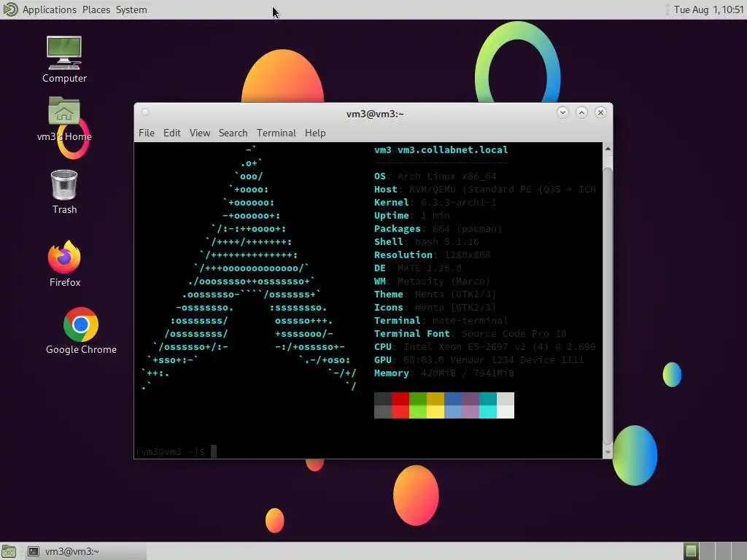Click the light purple block in neofetch palette
747x560 pixels.
(x=471, y=412)
